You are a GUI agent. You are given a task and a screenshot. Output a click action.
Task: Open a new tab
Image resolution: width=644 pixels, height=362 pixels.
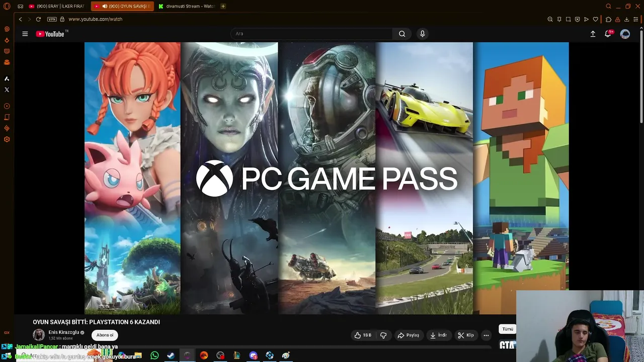click(223, 7)
